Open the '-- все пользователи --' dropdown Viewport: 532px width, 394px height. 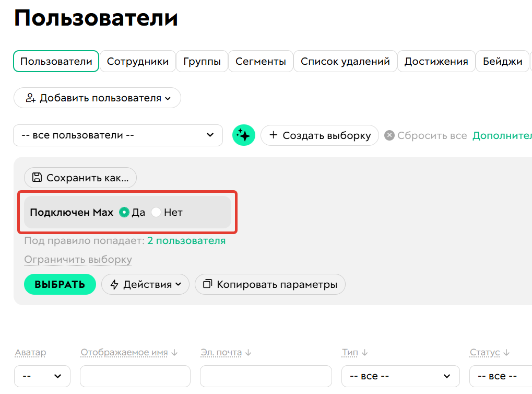[x=117, y=135]
